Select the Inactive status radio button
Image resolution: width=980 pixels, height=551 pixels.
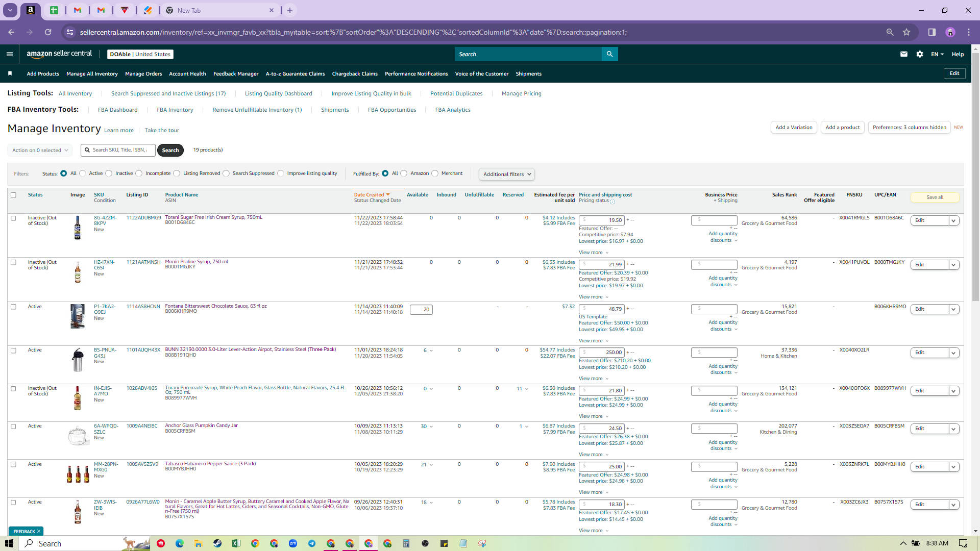coord(109,173)
